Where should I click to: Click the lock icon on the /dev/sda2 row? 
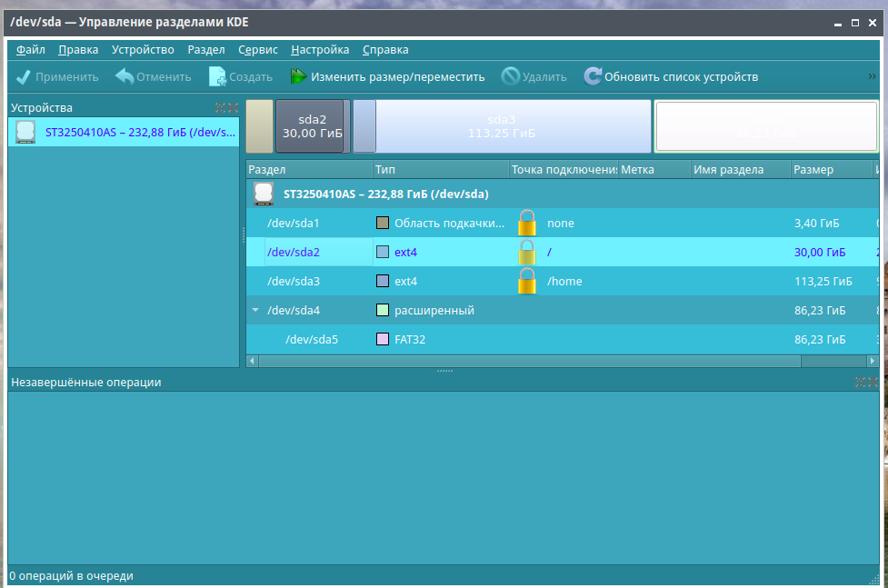click(x=526, y=252)
